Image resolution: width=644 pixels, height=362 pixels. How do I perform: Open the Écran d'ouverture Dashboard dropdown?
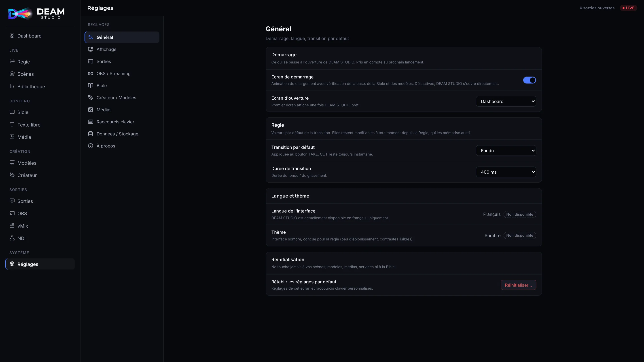click(x=506, y=101)
